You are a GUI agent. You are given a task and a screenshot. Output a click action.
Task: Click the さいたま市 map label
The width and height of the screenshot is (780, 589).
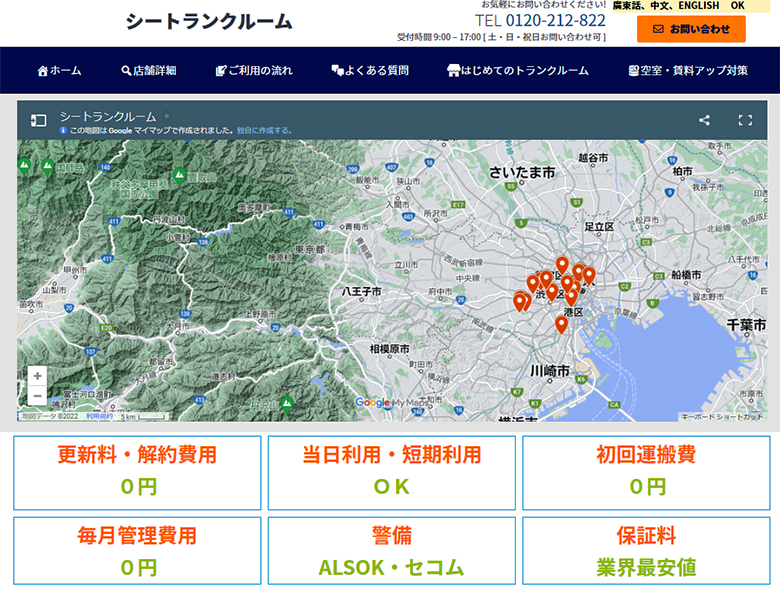522,172
